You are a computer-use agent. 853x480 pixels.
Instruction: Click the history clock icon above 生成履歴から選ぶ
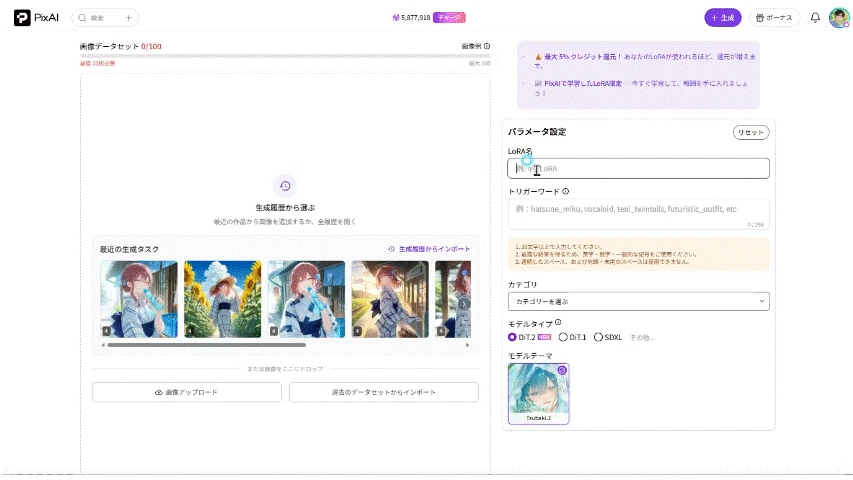(x=285, y=186)
